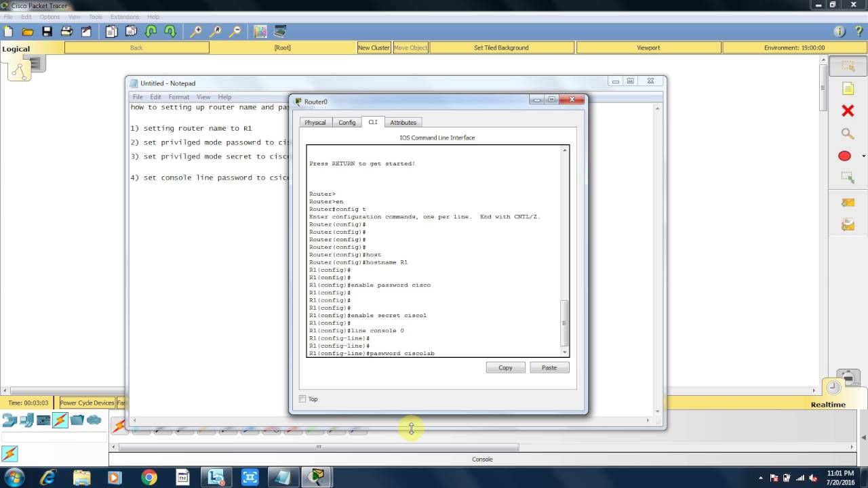Click the CLI vertical scrollbar thumb
The image size is (868, 488).
564,323
